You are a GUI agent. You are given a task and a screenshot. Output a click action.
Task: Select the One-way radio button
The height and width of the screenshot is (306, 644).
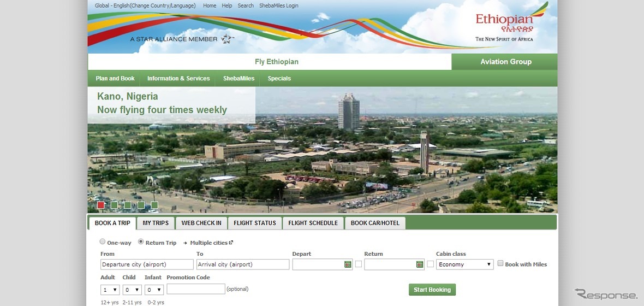[103, 242]
